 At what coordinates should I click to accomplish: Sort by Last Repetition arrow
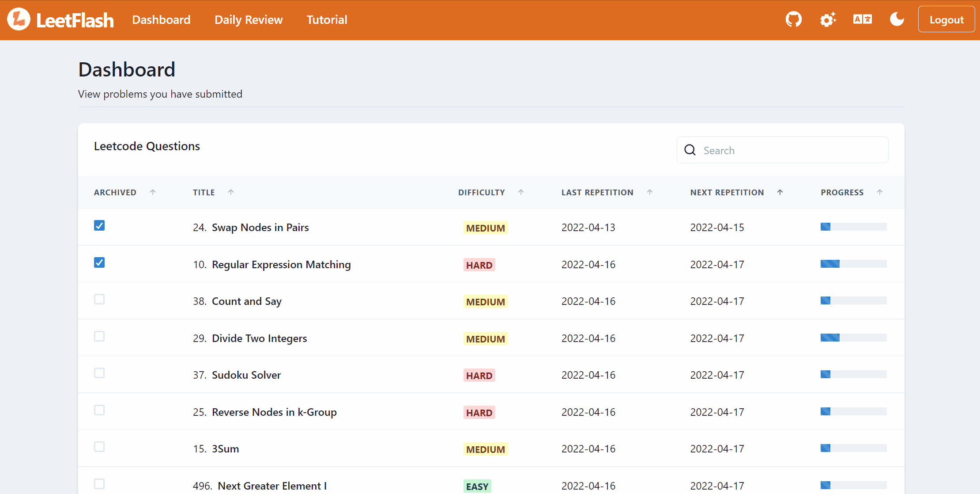pos(650,192)
